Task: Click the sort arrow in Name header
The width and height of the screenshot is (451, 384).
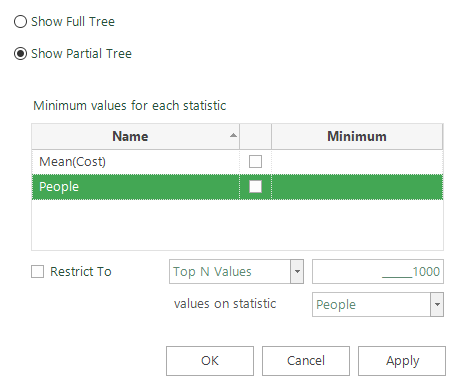Action: click(x=233, y=135)
